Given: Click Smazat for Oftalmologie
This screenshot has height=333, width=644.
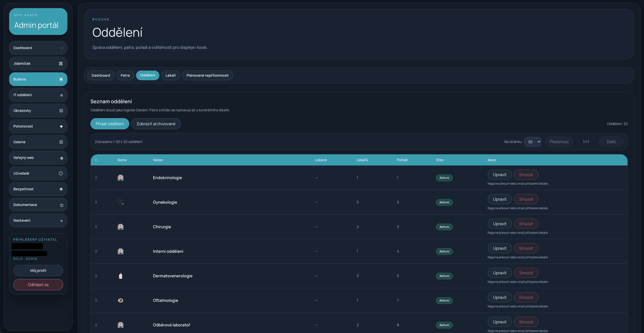Looking at the screenshot, I should 526,297.
